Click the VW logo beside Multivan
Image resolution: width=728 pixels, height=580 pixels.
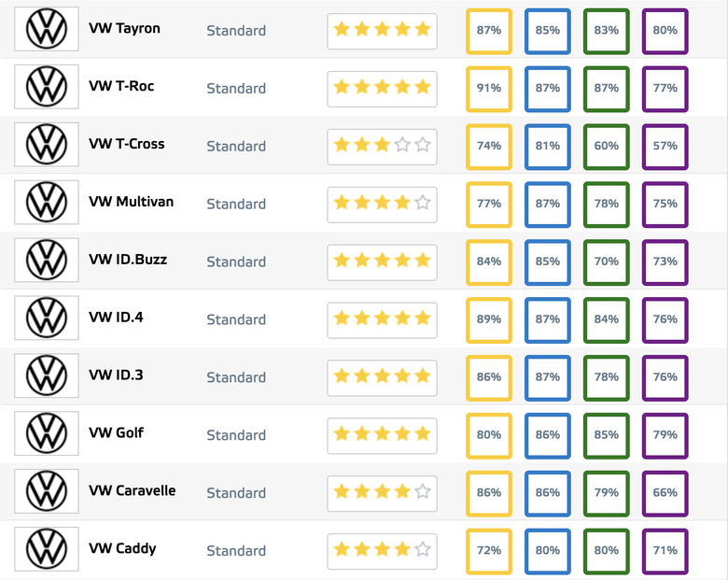click(47, 203)
